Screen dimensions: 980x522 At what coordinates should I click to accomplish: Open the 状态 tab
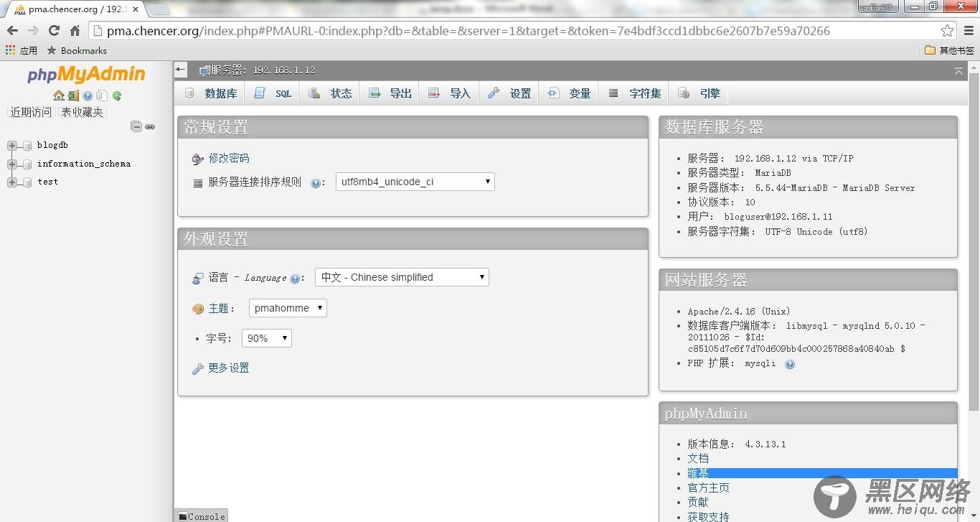[330, 93]
